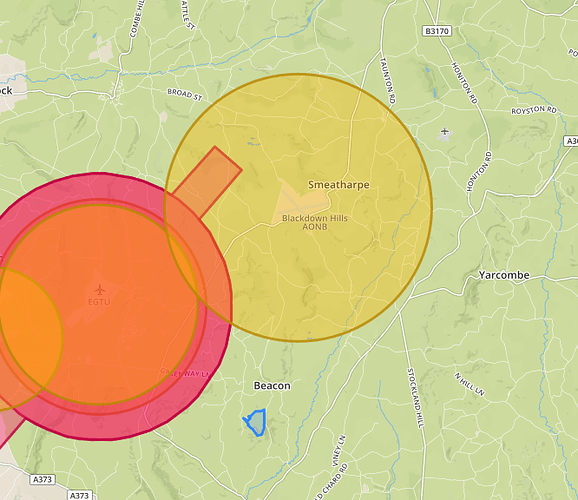Click the B3170 road shield
Image resolution: width=578 pixels, height=500 pixels.
tap(437, 31)
